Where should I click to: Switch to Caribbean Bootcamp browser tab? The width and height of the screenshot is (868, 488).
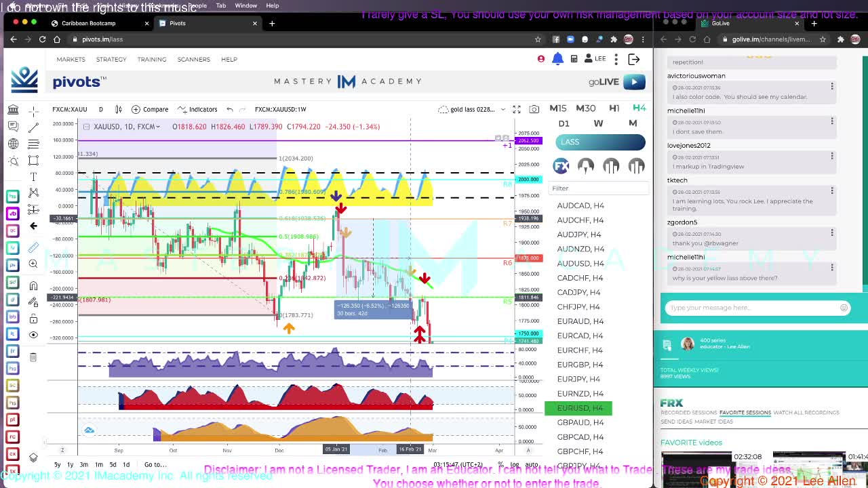99,23
